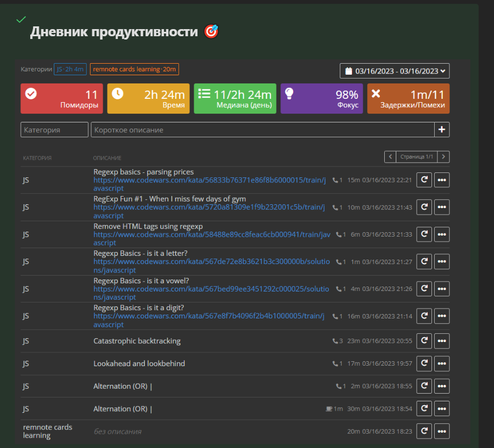Open the date range dropdown 03/16/2023
The width and height of the screenshot is (494, 448).
[x=395, y=71]
